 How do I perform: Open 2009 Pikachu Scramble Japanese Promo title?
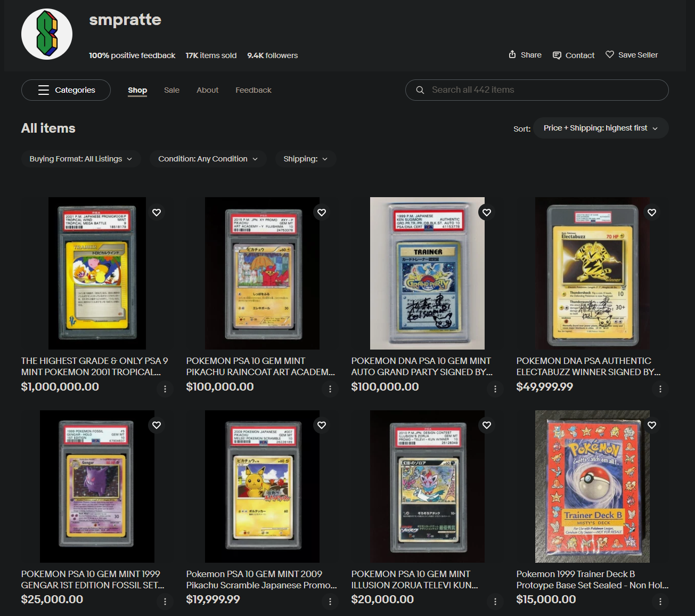(x=261, y=579)
